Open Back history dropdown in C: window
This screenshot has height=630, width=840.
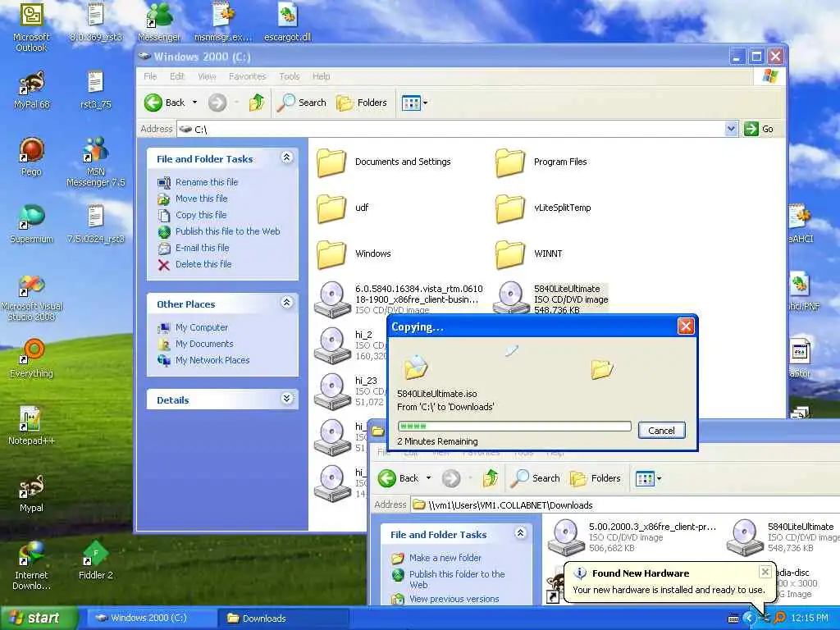point(195,103)
